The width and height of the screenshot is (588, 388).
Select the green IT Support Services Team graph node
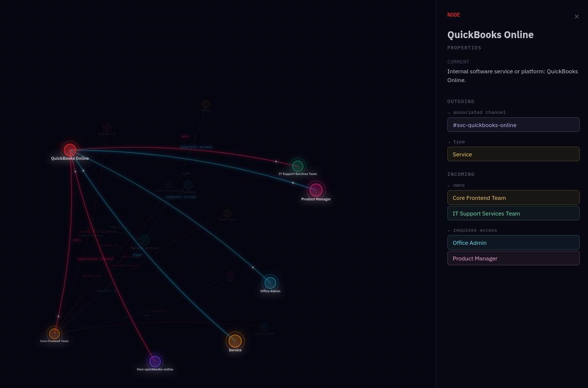[x=297, y=166]
